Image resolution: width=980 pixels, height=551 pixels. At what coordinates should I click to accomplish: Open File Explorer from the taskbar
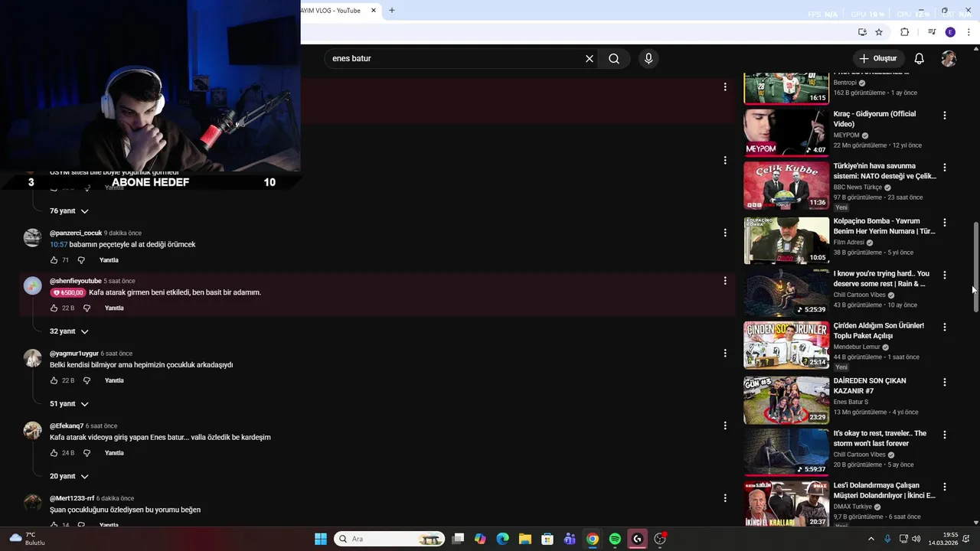[525, 539]
